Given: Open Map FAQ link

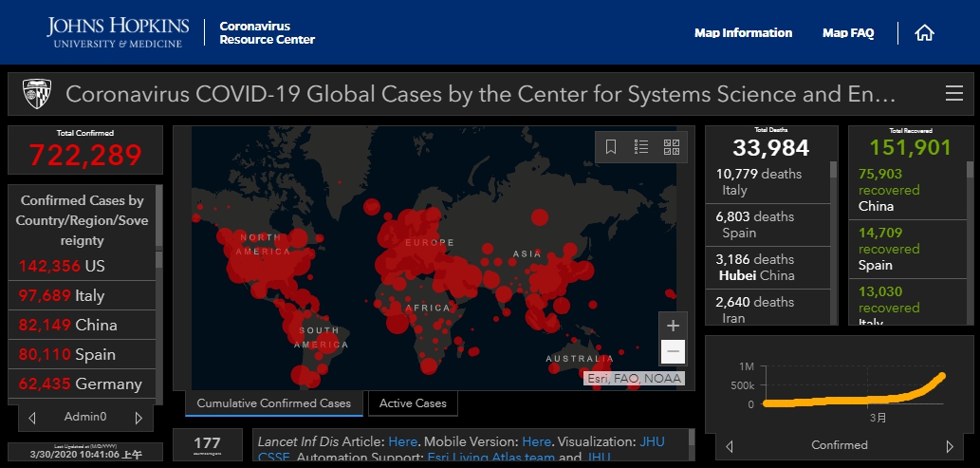Looking at the screenshot, I should (848, 33).
